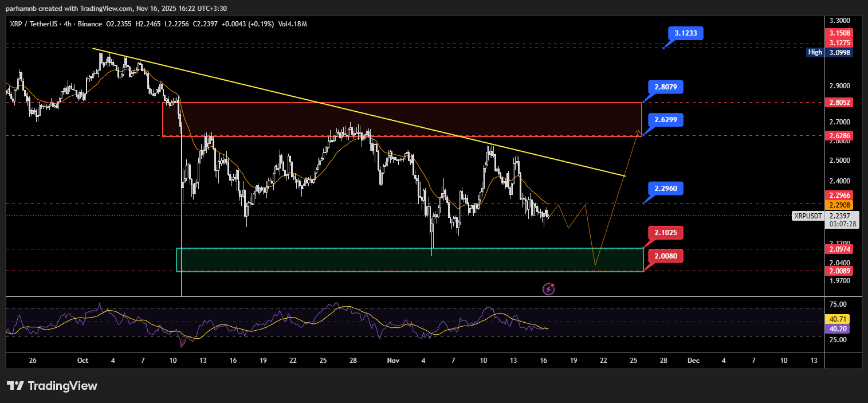Viewport: 868px width, 403px height.
Task: Select the blue 2.2960 callout label
Action: [666, 188]
